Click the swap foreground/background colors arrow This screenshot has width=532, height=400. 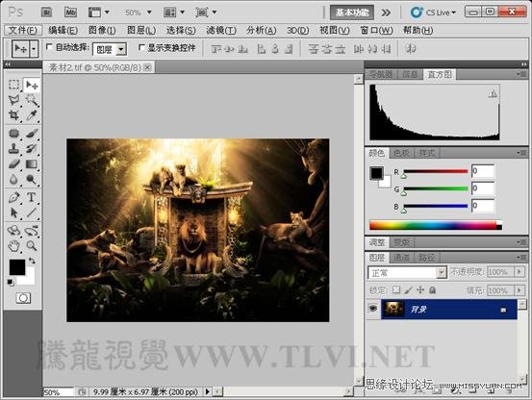pos(32,261)
